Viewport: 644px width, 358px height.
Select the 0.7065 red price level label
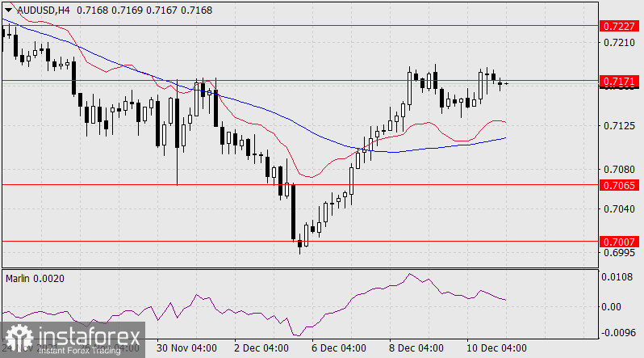619,185
